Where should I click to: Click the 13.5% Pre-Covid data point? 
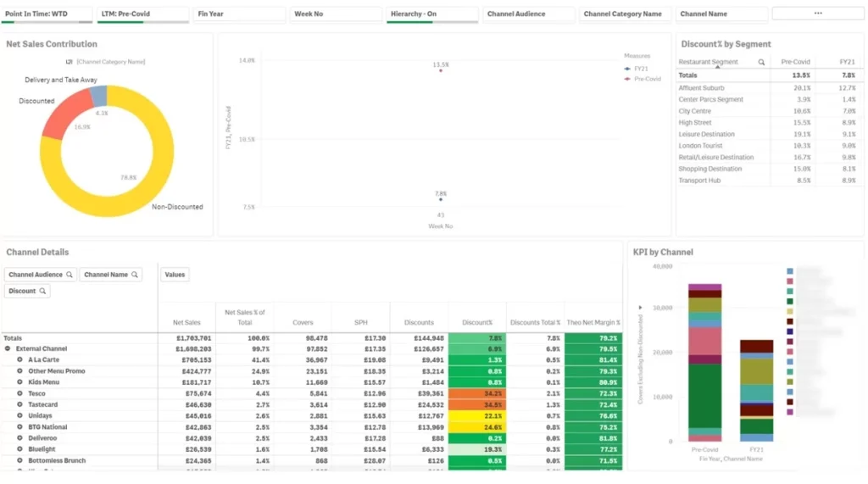441,71
